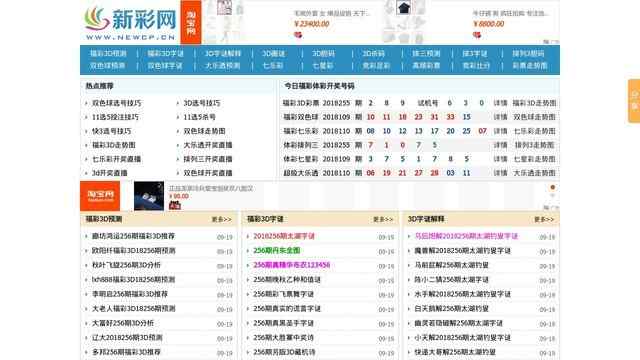Open the orange side tab at the right edge
640x360 pixels.
634,101
